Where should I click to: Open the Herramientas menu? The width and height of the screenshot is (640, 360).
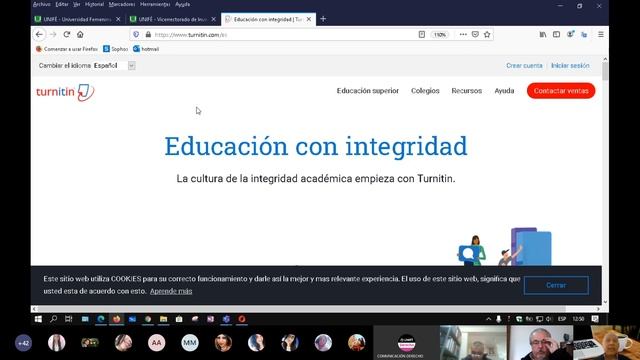click(x=155, y=4)
